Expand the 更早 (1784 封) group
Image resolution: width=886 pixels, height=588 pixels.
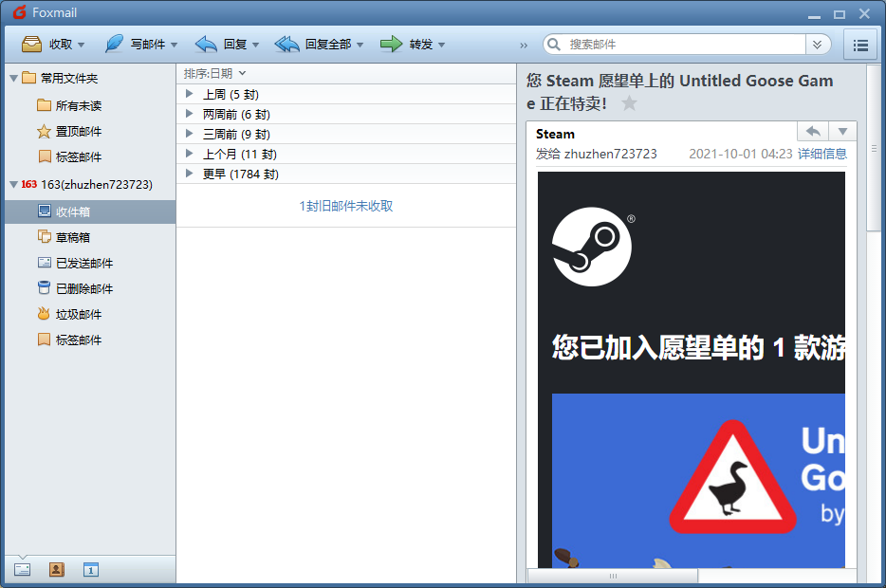190,174
